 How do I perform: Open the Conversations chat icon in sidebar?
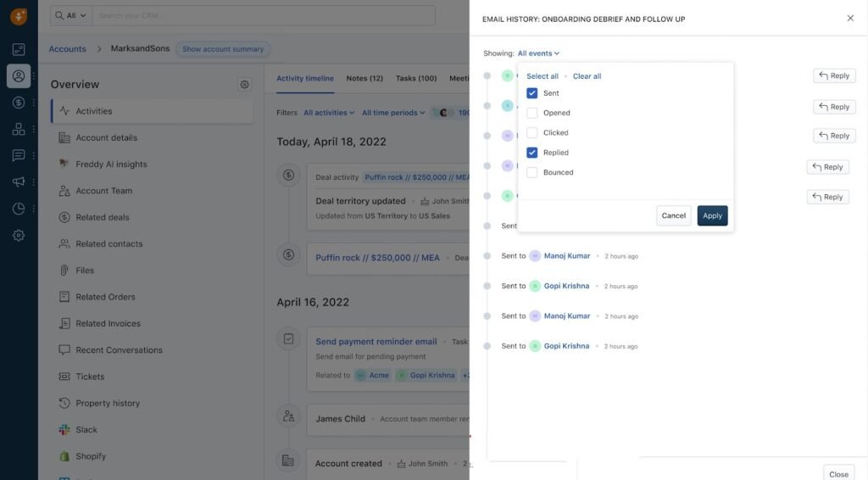(x=18, y=156)
